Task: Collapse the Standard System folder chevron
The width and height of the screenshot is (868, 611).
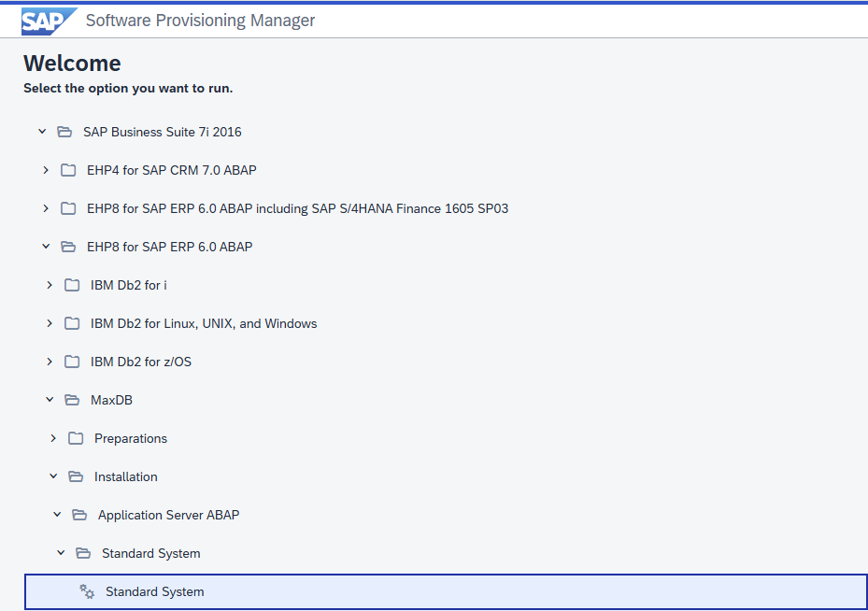Action: pyautogui.click(x=61, y=553)
